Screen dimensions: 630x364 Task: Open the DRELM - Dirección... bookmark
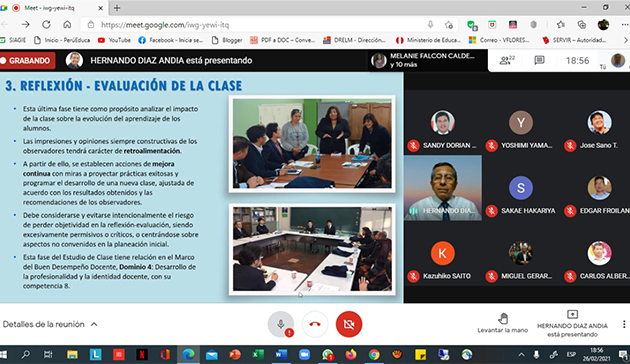tap(355, 40)
